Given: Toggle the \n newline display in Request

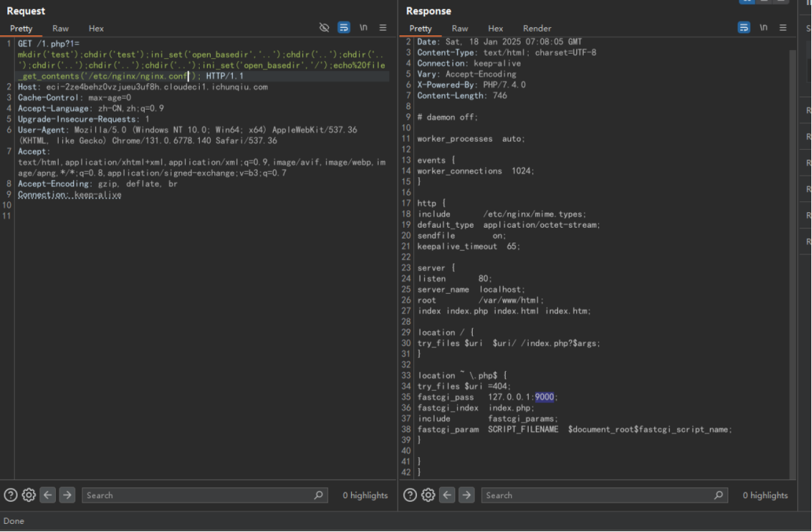Looking at the screenshot, I should click(x=363, y=27).
